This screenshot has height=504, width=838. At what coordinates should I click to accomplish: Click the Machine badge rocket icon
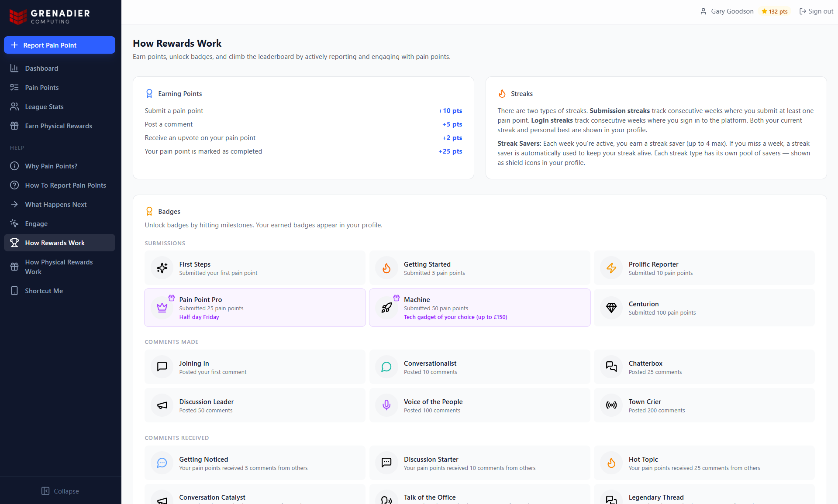(386, 308)
